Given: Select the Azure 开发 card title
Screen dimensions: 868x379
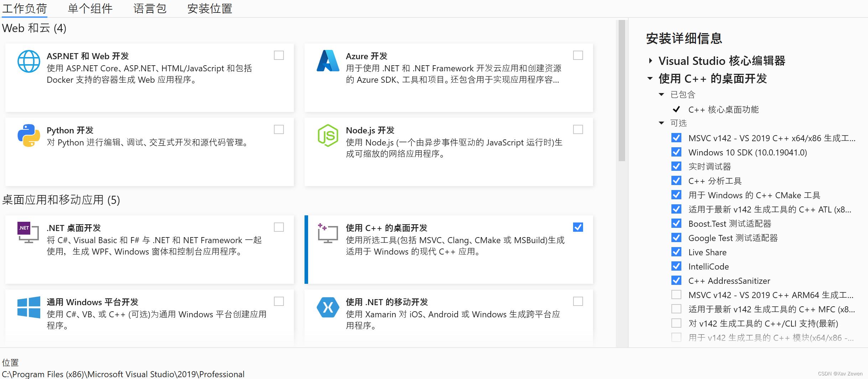Looking at the screenshot, I should coord(367,56).
